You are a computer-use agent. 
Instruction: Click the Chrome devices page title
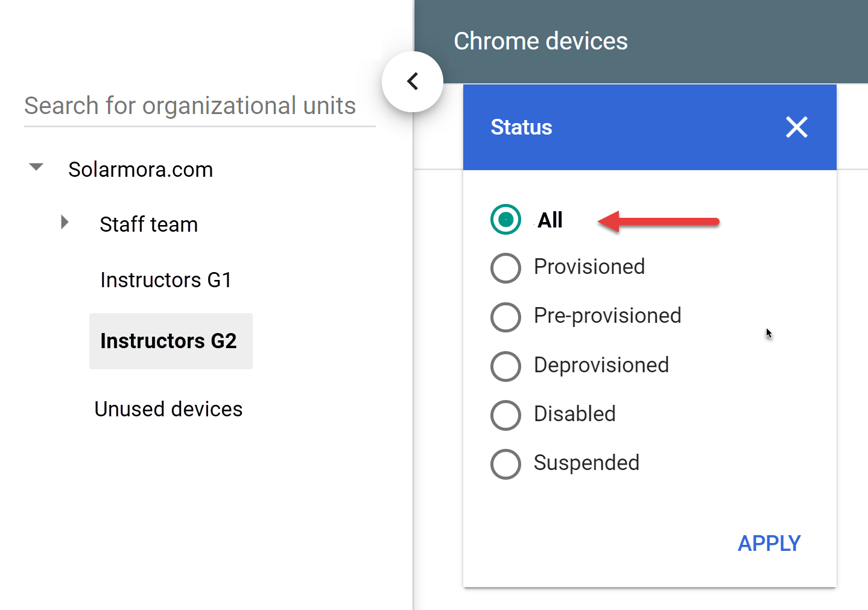[x=540, y=41]
